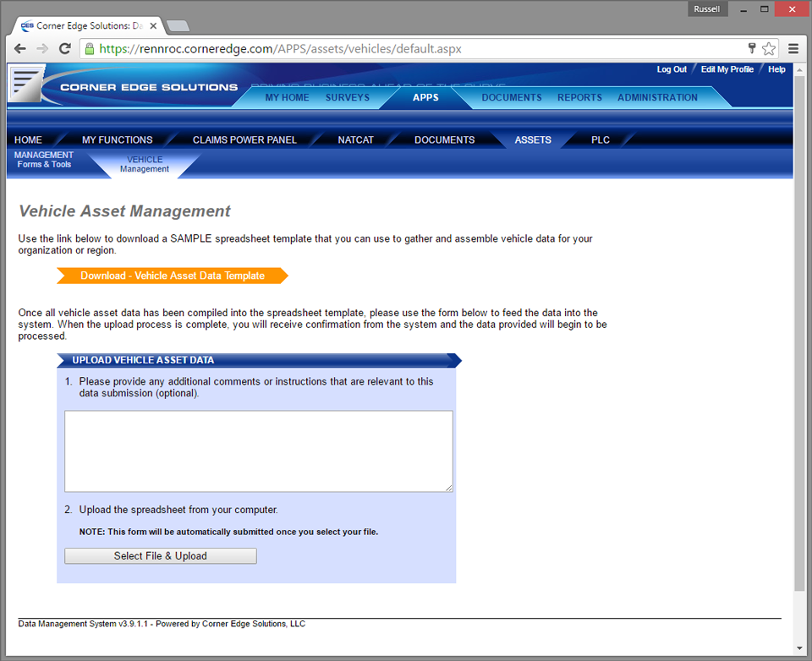
Task: Click the Vehicle Asset Management heading
Action: [125, 211]
